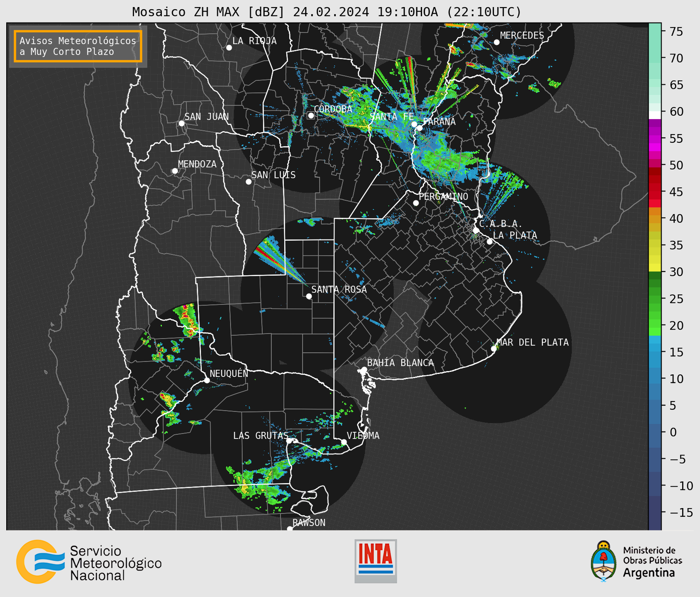Click the 30 value on the dBZ scale
Screen dimensions: 700x597
(676, 272)
